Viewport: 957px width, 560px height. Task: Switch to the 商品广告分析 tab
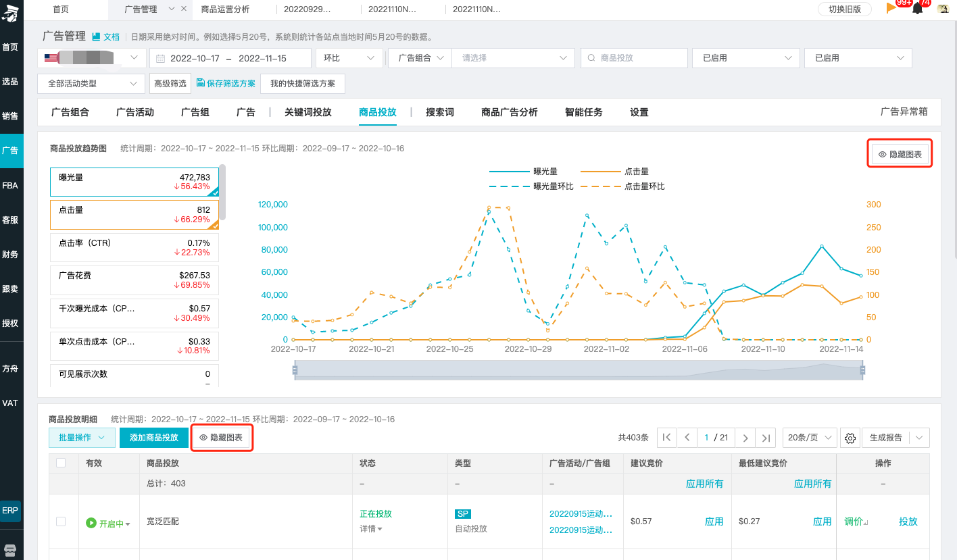coord(510,112)
